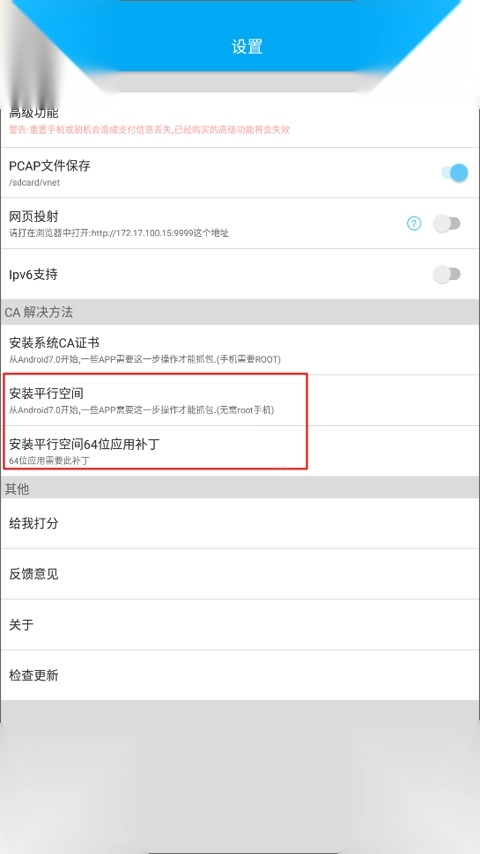Open 反馈意见 feedback page
Screen dimensions: 480x854
pos(240,574)
